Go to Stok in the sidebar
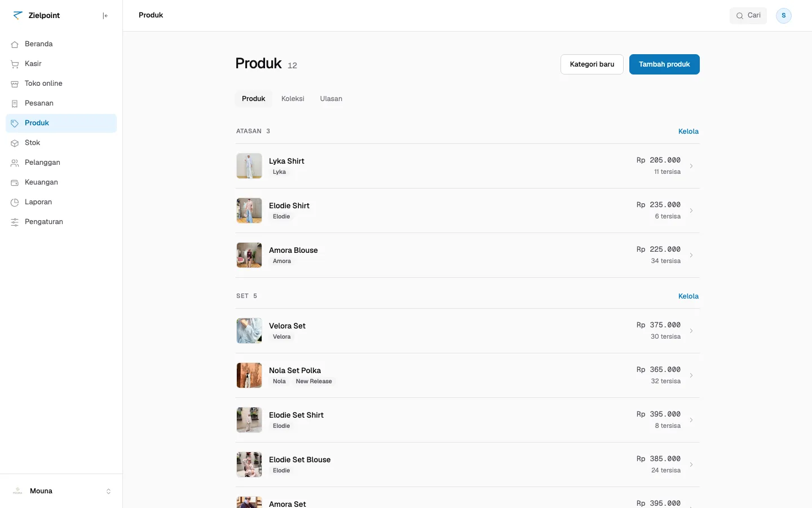Viewport: 812px width, 508px height. (61, 143)
